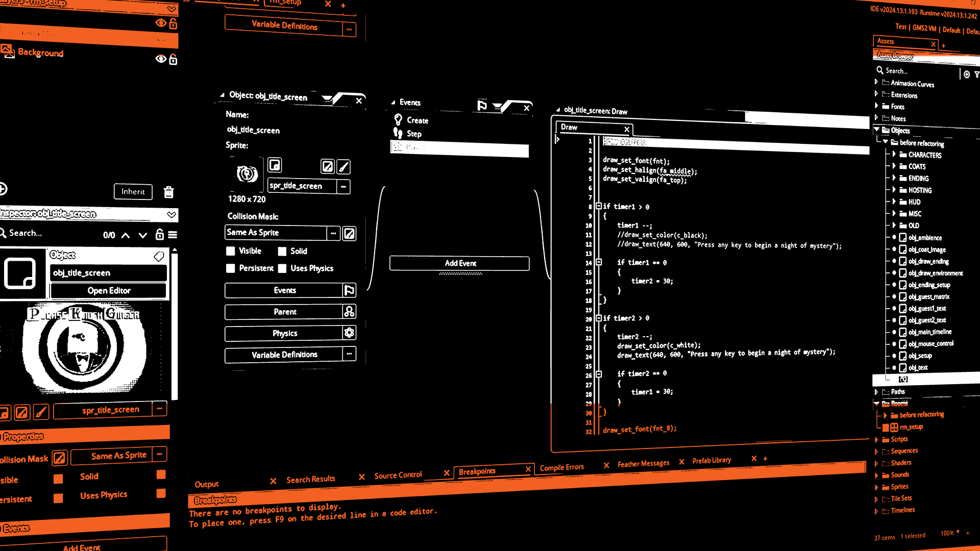Click the paintbrush edit image icon
This screenshot has width=980, height=551.
coord(344,167)
